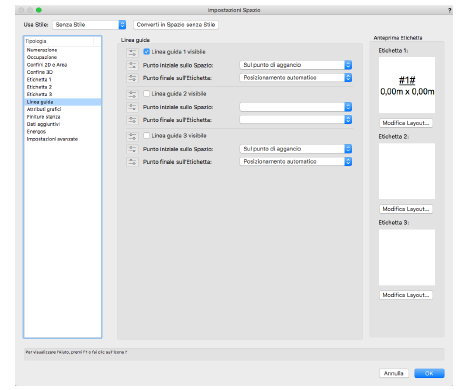
Task: Open Linea guida 1 Punto iniziale dropdown
Action: (296, 65)
